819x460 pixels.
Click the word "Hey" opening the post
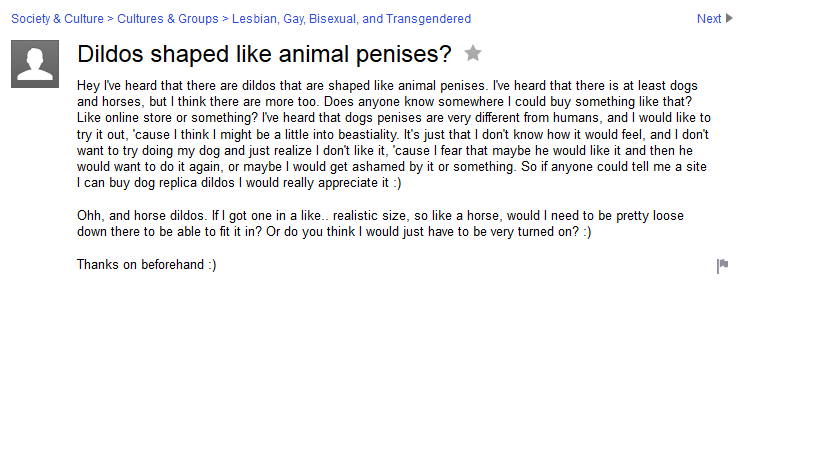tap(88, 85)
